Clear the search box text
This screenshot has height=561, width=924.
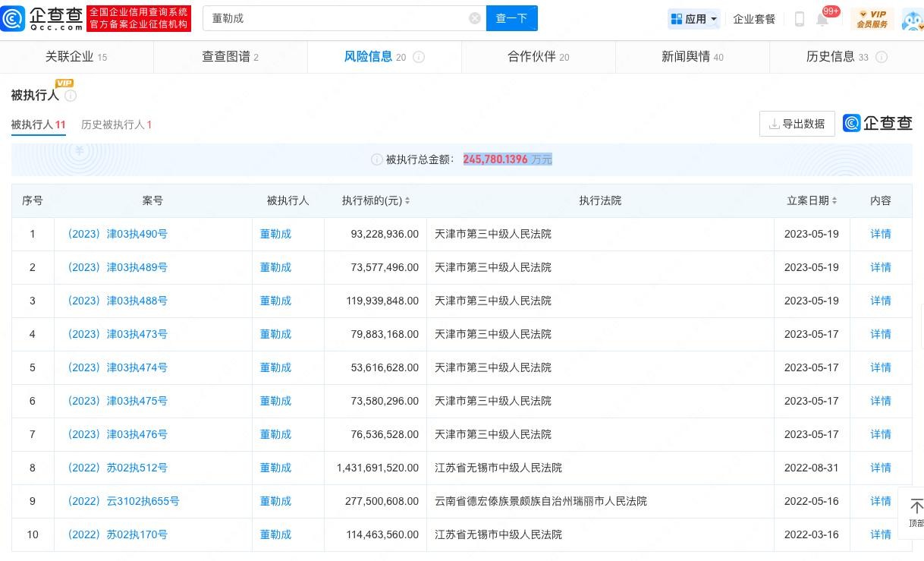click(x=475, y=18)
